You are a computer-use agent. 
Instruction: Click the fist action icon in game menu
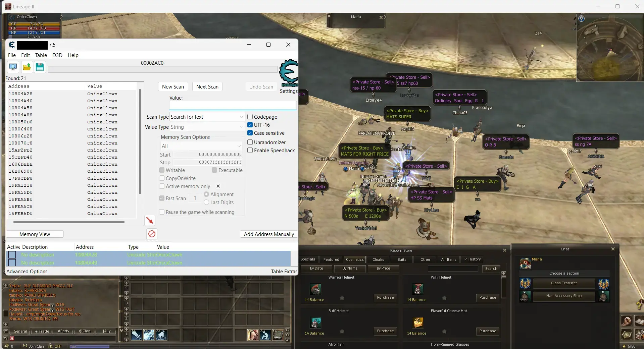click(626, 321)
